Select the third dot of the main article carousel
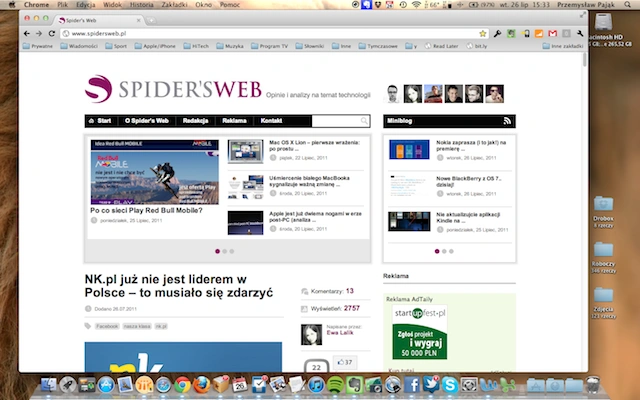This screenshot has width=640, height=400. coord(232,251)
